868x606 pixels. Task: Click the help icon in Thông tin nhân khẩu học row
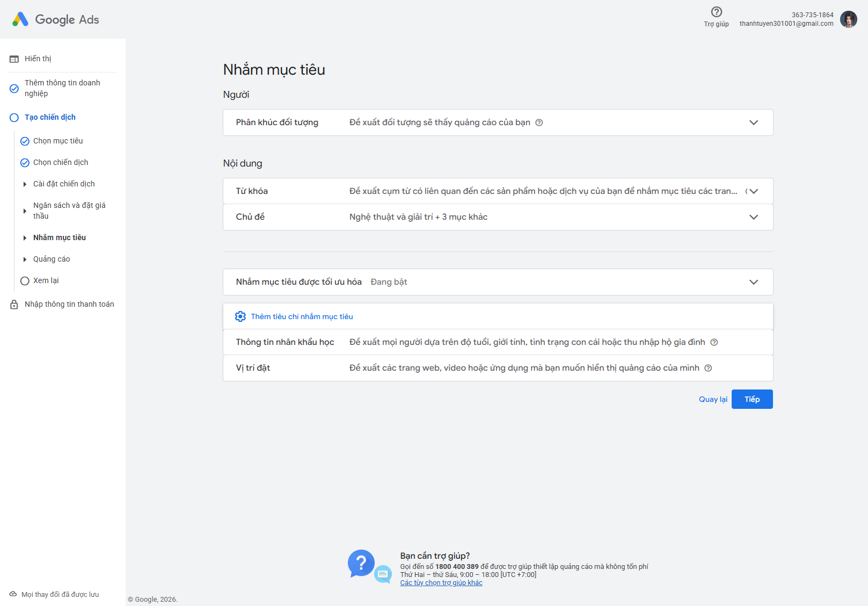[x=714, y=342]
